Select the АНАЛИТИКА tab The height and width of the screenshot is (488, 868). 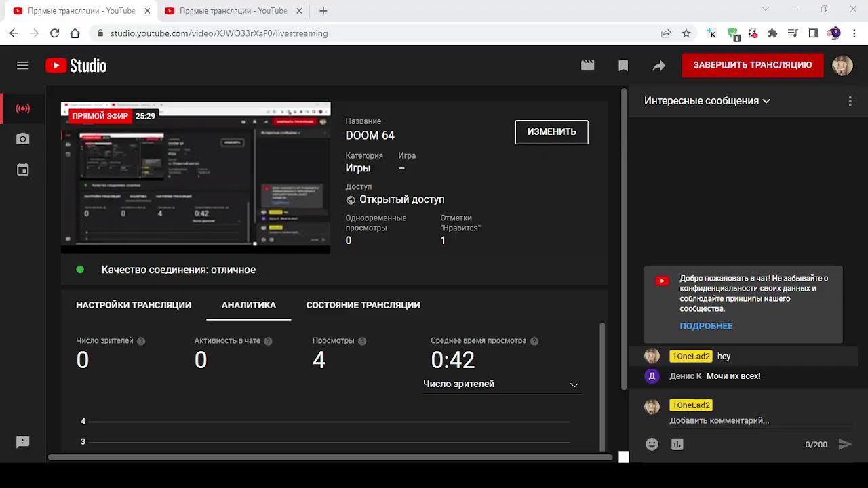249,305
